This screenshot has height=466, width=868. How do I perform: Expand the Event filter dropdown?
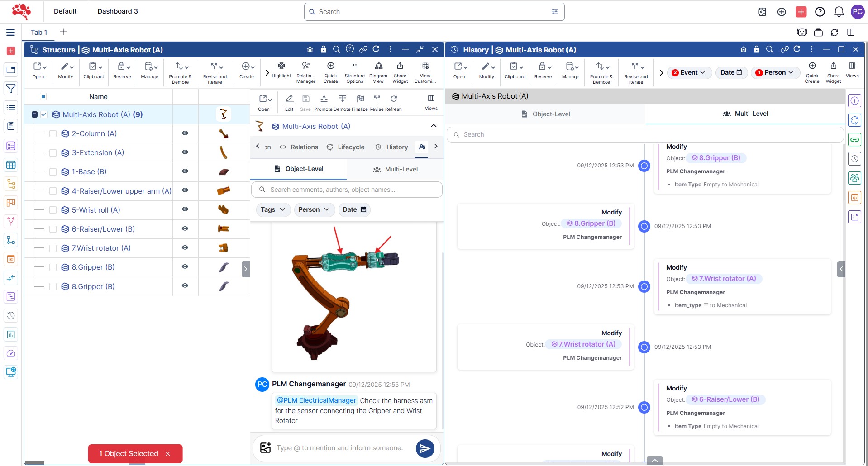pyautogui.click(x=689, y=72)
